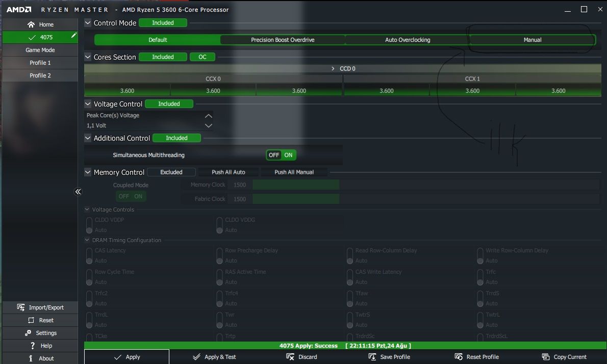Image resolution: width=607 pixels, height=364 pixels.
Task: Toggle CAS Latency Auto switch
Action: tap(89, 256)
